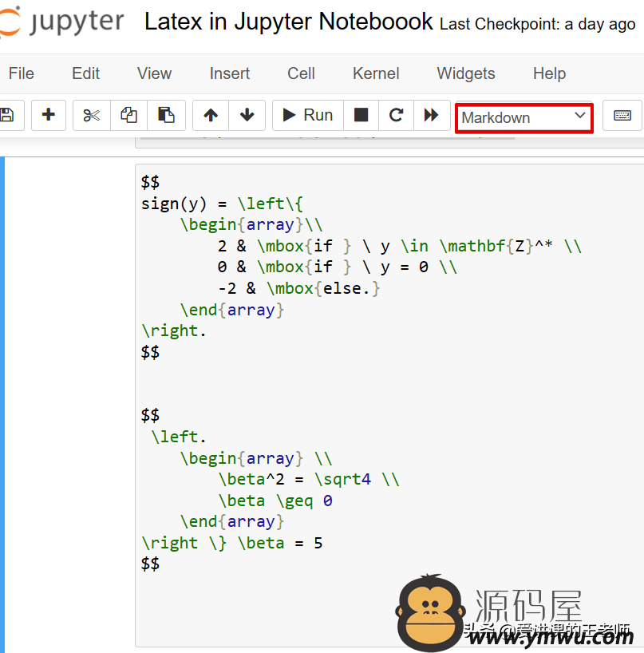
Task: Cut selected cells with scissors icon
Action: tap(92, 115)
